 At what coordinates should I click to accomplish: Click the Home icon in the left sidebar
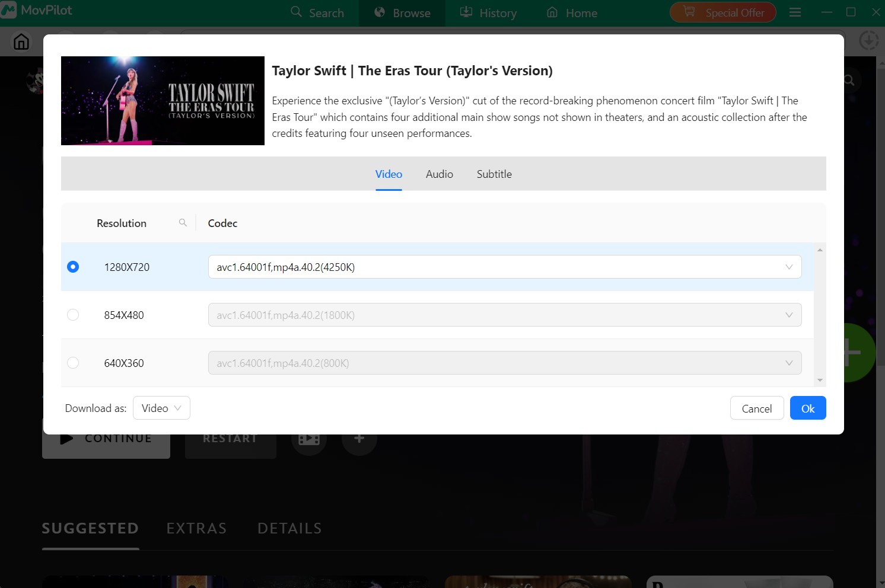(x=21, y=41)
